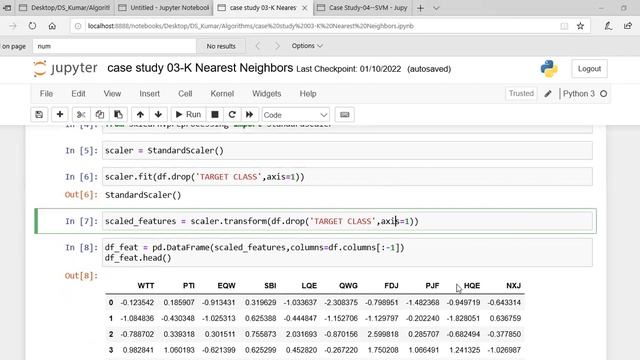Run the current cell
Image resolution: width=640 pixels, height=360 pixels.
(188, 115)
